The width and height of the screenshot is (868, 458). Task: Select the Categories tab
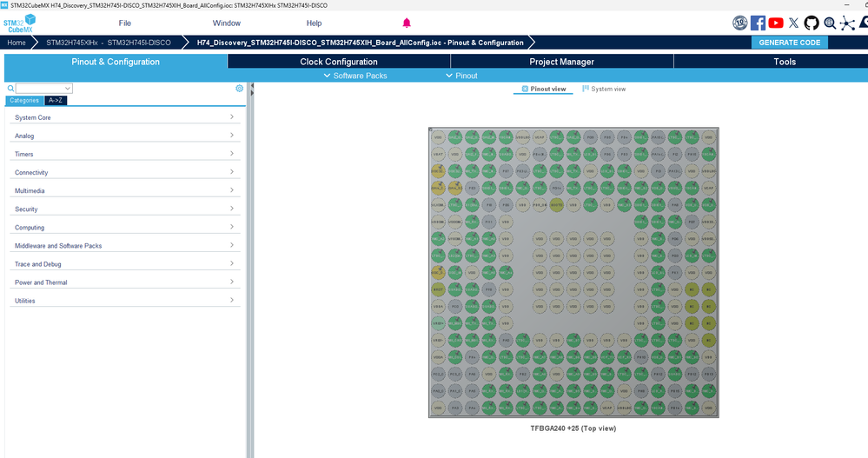(24, 100)
